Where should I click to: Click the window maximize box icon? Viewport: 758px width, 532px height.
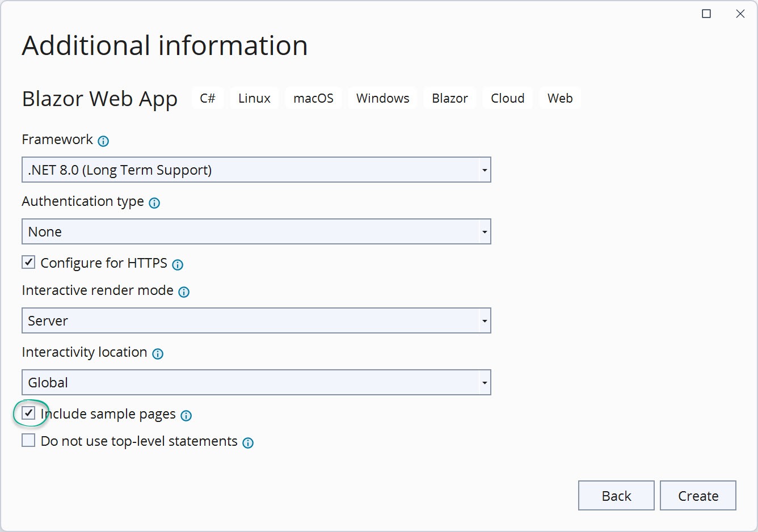(706, 14)
